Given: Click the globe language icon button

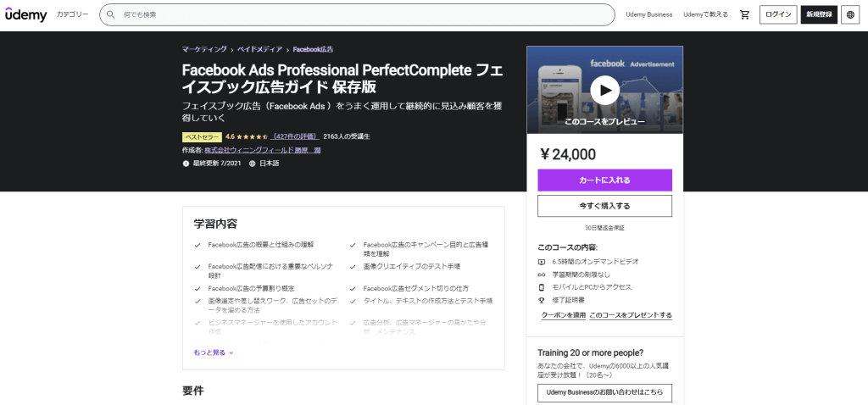Looking at the screenshot, I should [851, 15].
